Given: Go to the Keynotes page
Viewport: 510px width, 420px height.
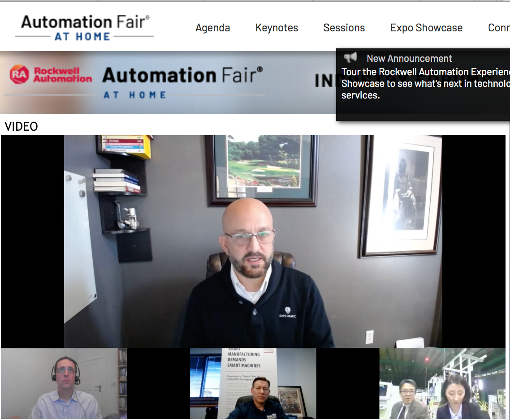Looking at the screenshot, I should pyautogui.click(x=277, y=28).
